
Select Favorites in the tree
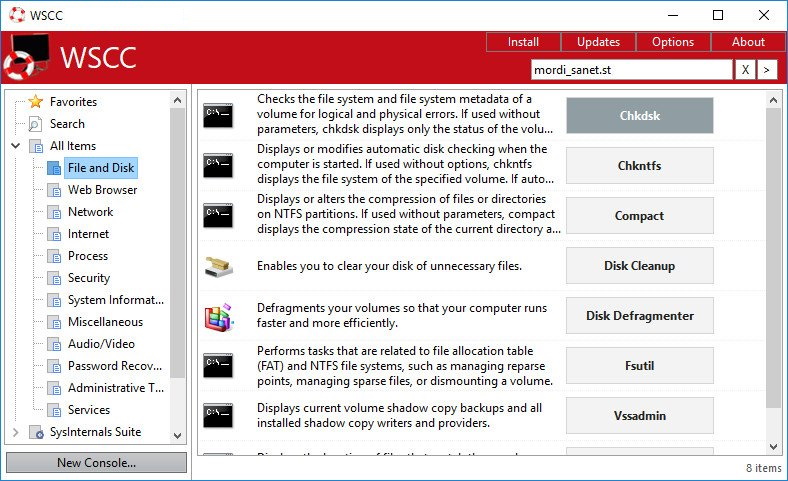point(73,102)
